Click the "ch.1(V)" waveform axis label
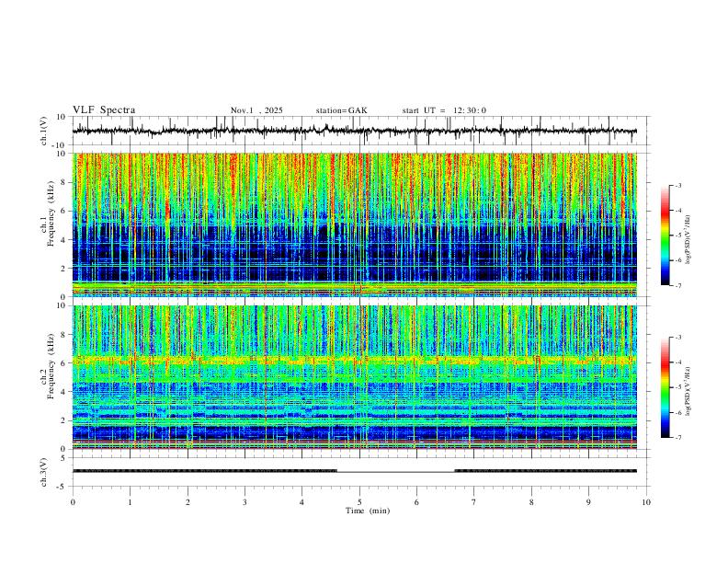 click(x=44, y=131)
